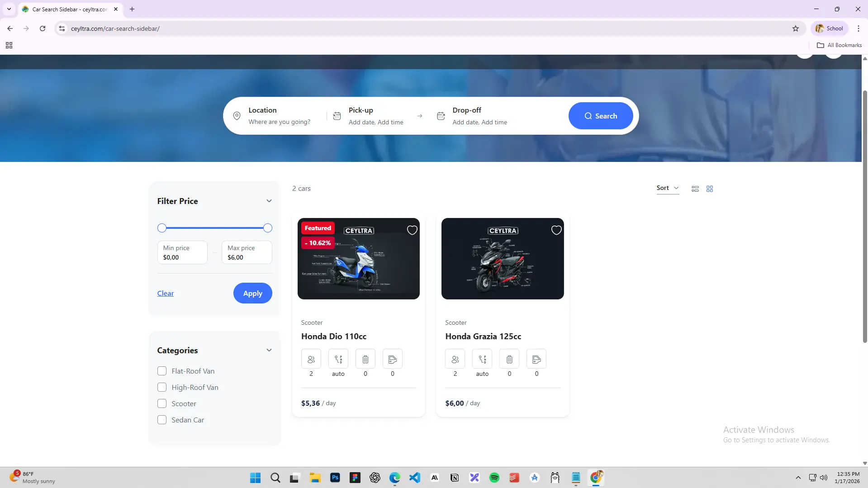868x488 pixels.
Task: Switch to grid view layout icon
Action: point(710,189)
